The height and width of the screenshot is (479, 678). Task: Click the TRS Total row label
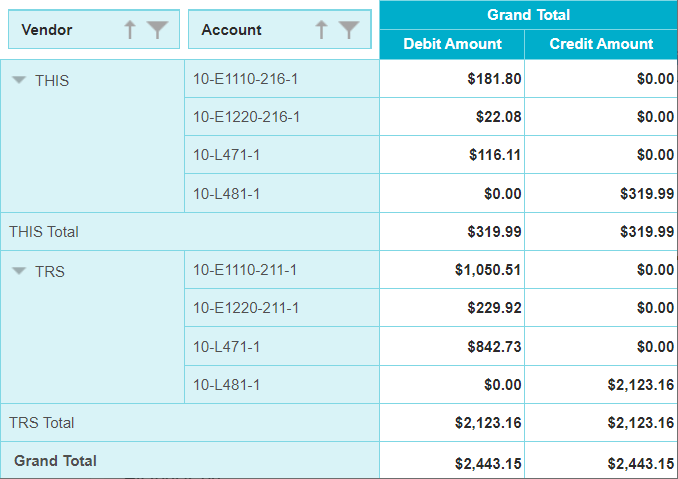pyautogui.click(x=42, y=423)
